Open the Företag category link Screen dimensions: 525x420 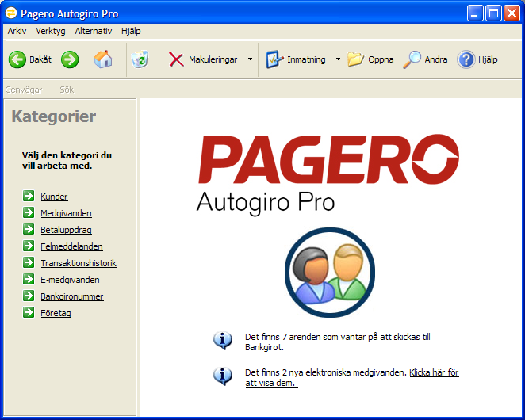(56, 313)
